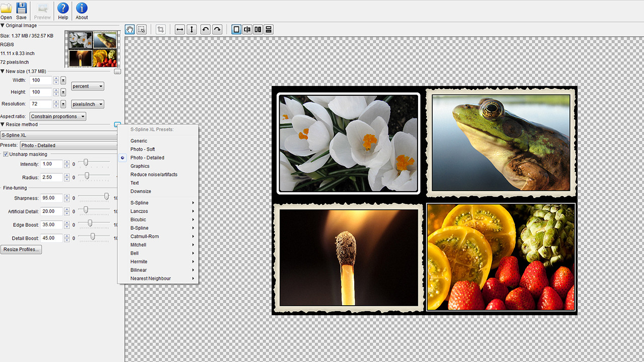Select the Photo - Soft preset
Image resolution: width=644 pixels, height=362 pixels.
[x=142, y=149]
